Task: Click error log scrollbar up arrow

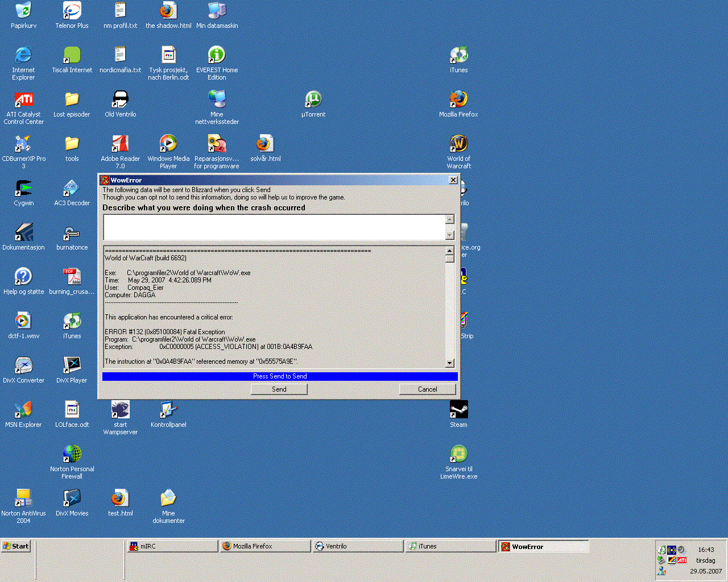Action: [449, 251]
